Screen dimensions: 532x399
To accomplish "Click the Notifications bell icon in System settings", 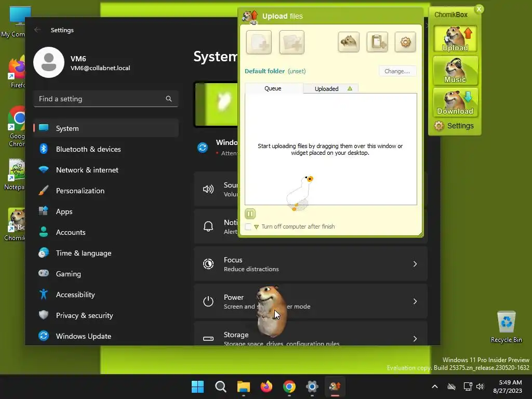I will click(x=208, y=227).
